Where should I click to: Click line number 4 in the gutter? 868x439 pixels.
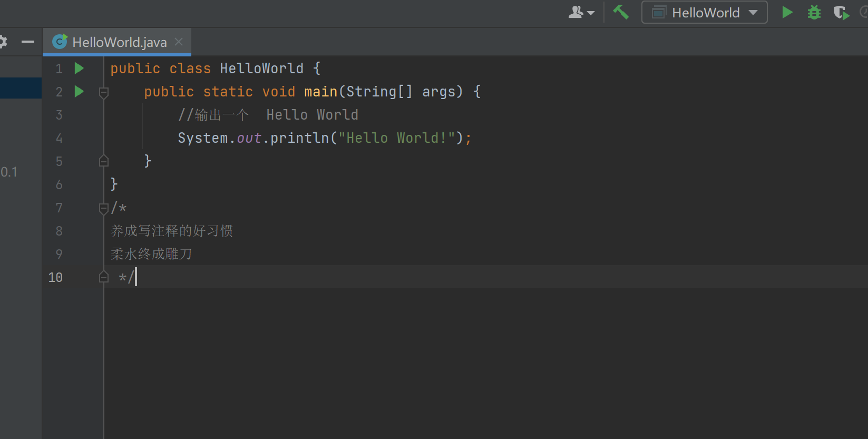[x=59, y=138]
